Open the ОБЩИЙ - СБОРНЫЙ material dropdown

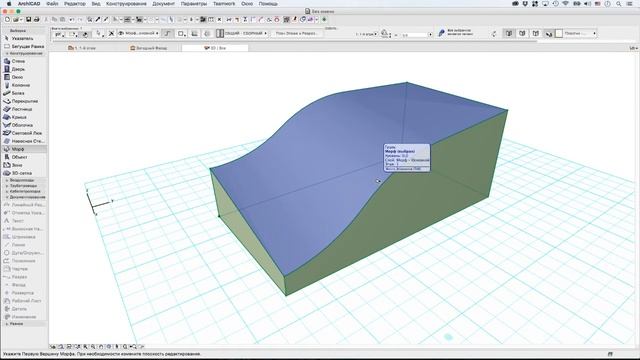242,33
